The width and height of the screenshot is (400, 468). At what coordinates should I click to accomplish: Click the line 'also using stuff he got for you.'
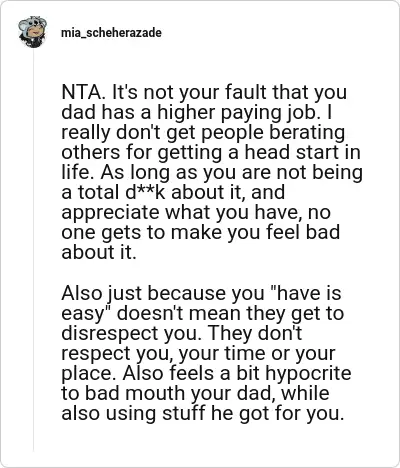click(202, 413)
